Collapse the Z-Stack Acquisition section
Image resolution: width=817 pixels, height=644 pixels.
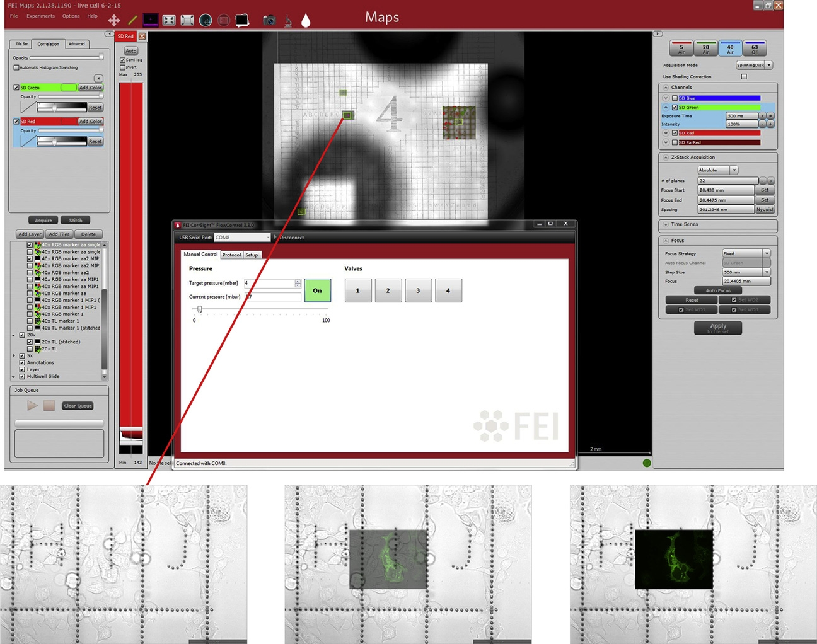[x=666, y=158]
